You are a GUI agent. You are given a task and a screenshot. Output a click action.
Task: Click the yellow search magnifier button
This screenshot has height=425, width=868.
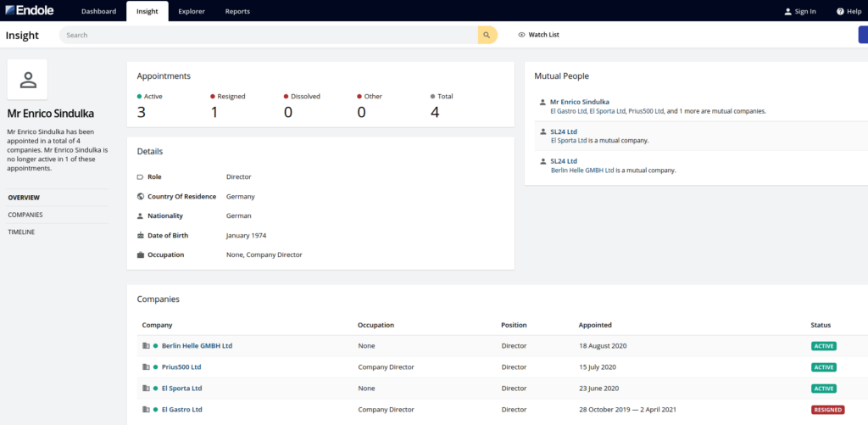487,35
